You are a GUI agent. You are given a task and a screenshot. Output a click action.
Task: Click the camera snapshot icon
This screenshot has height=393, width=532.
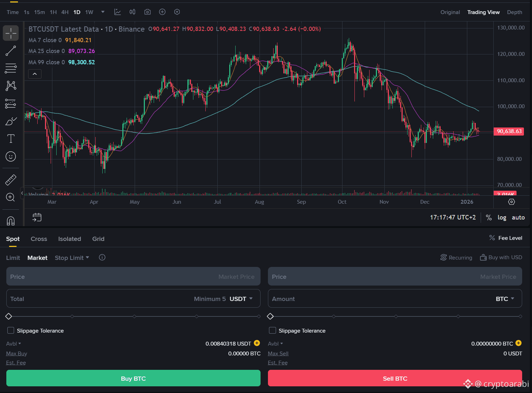147,12
